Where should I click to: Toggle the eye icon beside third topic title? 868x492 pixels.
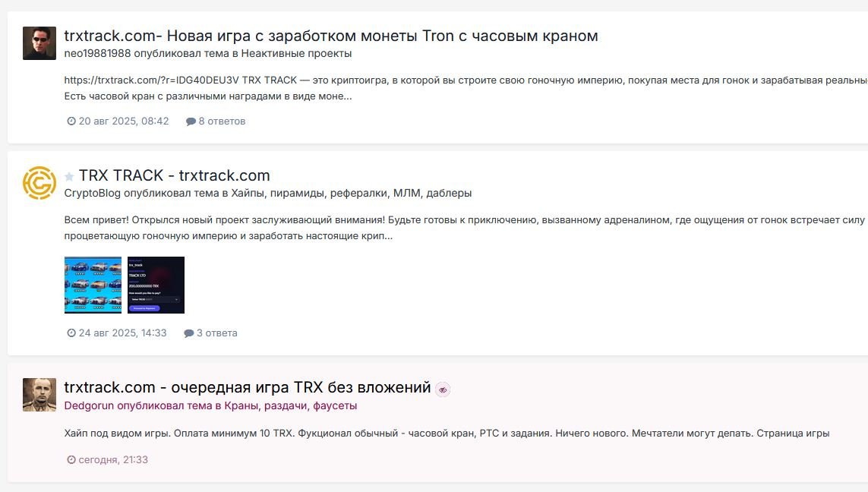click(443, 389)
